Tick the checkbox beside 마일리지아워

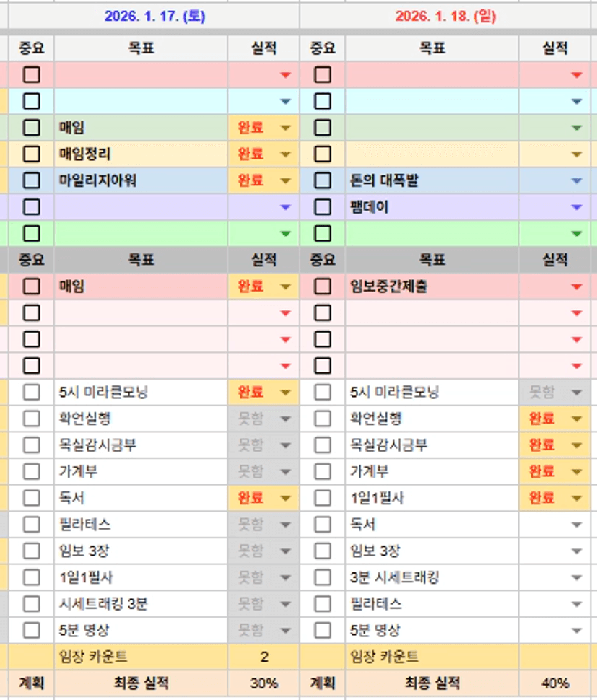pyautogui.click(x=31, y=180)
